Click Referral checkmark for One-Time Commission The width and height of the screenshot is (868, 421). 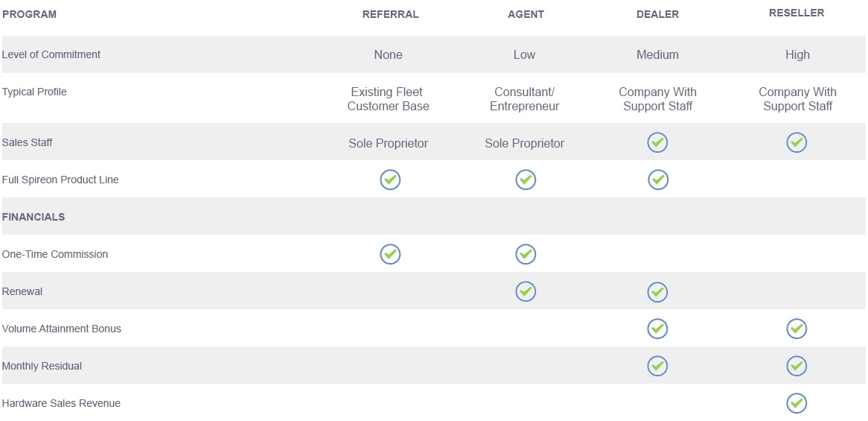pyautogui.click(x=390, y=254)
